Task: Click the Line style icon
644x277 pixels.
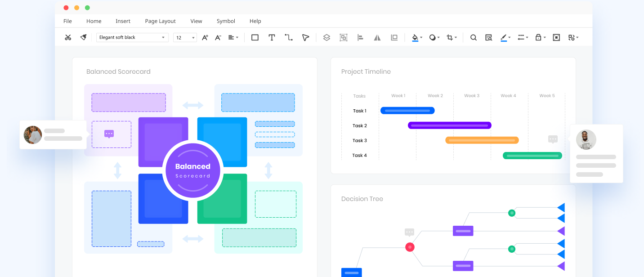Action: (521, 38)
